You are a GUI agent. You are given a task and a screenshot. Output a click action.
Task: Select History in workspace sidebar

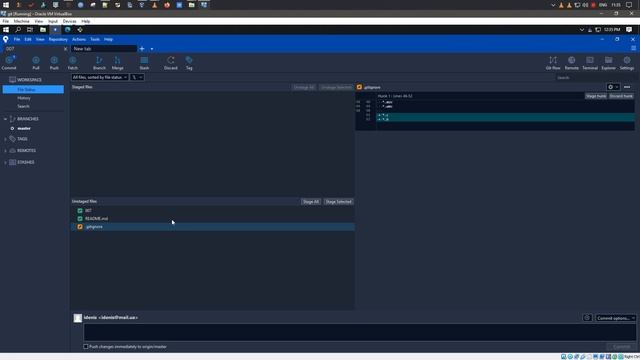pyautogui.click(x=24, y=98)
